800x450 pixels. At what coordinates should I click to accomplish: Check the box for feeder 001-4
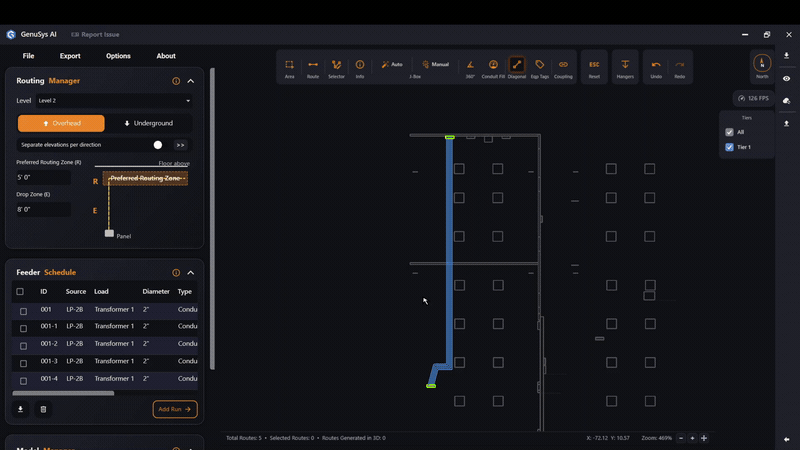click(23, 381)
